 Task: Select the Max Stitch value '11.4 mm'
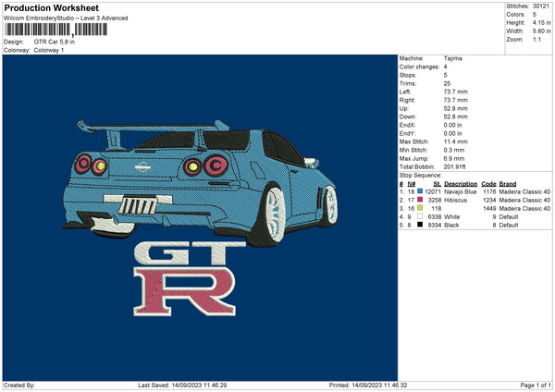coord(455,141)
